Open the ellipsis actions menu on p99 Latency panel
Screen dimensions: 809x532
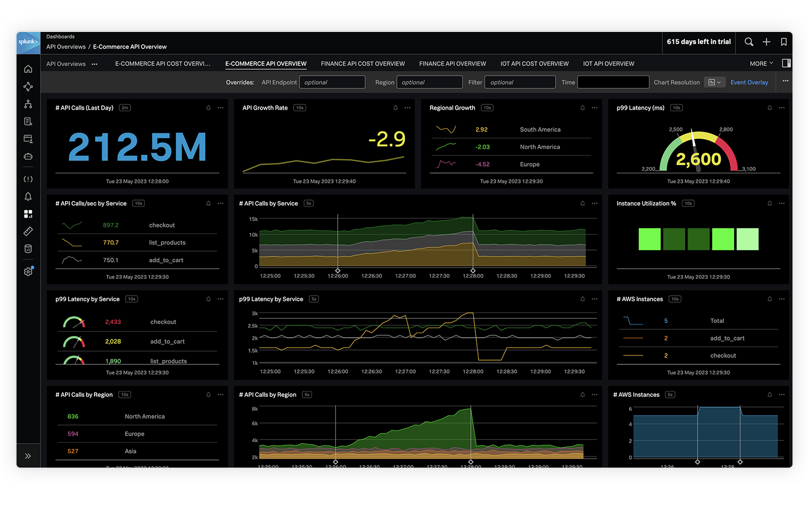tap(782, 107)
